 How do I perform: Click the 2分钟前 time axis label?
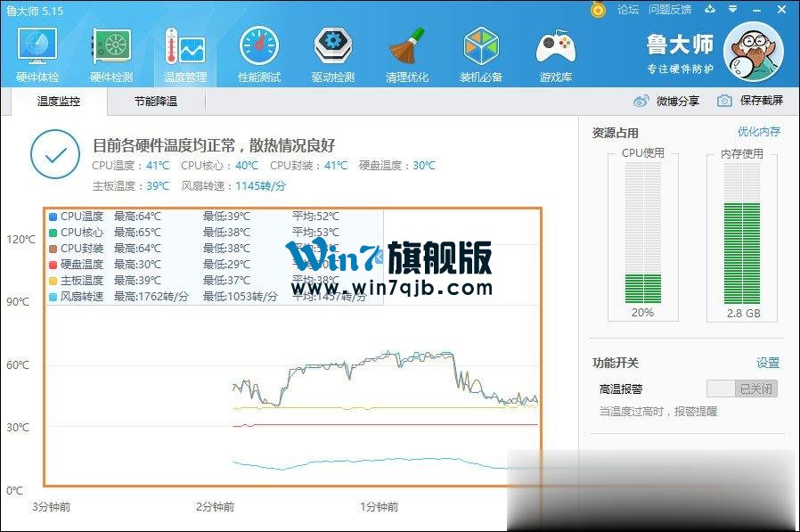tap(215, 507)
